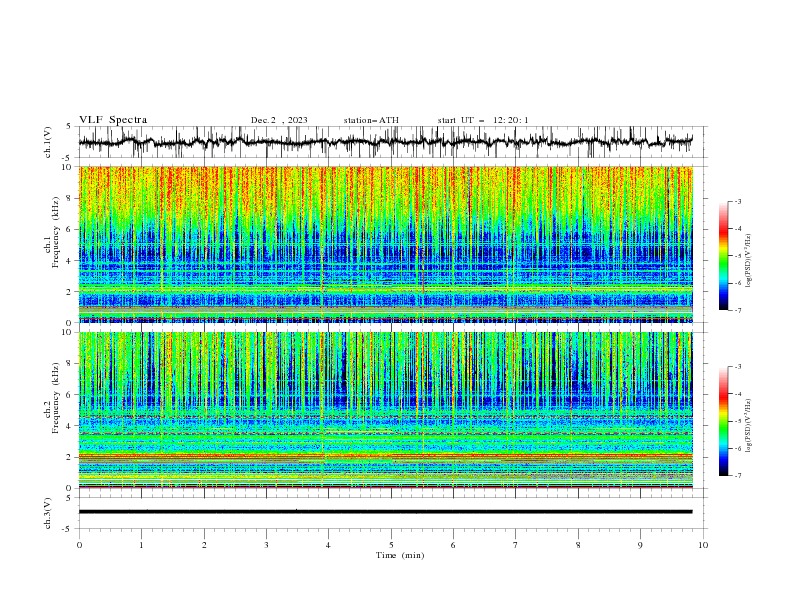Click the "7" tick on the time axis
Screen dimensions: 792x612
(x=516, y=545)
